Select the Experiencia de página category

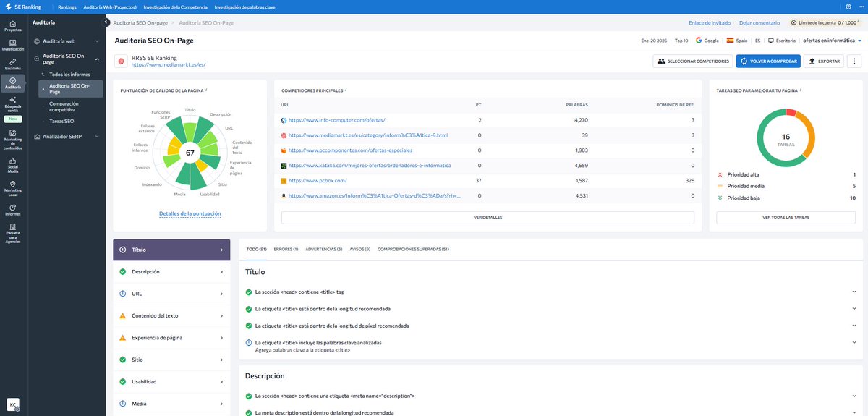pyautogui.click(x=171, y=338)
